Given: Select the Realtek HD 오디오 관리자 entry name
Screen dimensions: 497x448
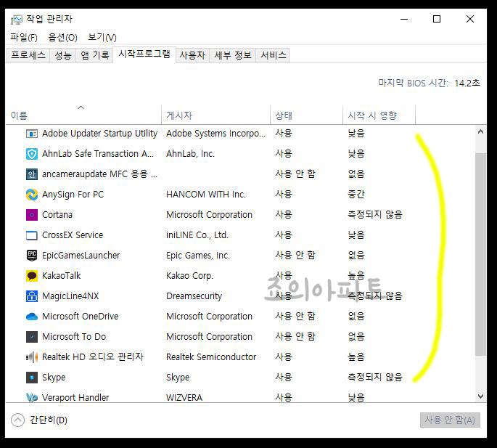Looking at the screenshot, I should pyautogui.click(x=93, y=357).
